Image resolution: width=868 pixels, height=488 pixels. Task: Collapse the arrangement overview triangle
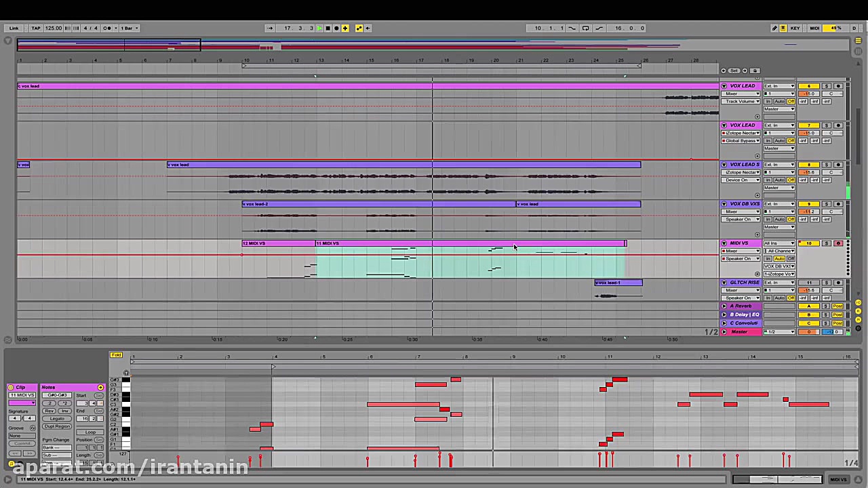(8, 41)
